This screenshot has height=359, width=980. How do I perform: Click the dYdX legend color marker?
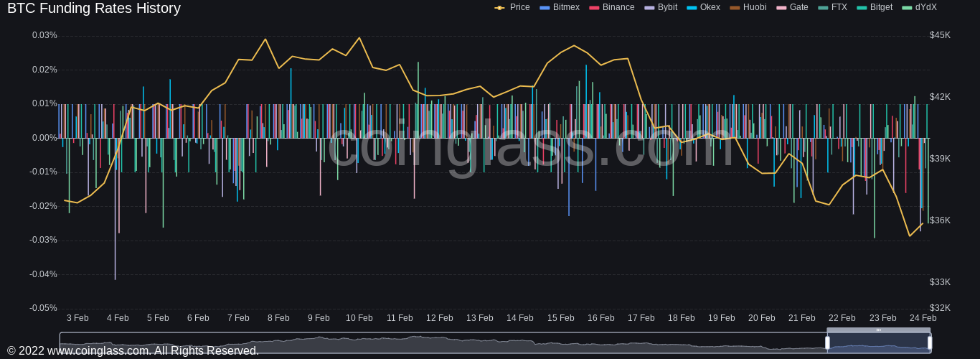(x=907, y=8)
